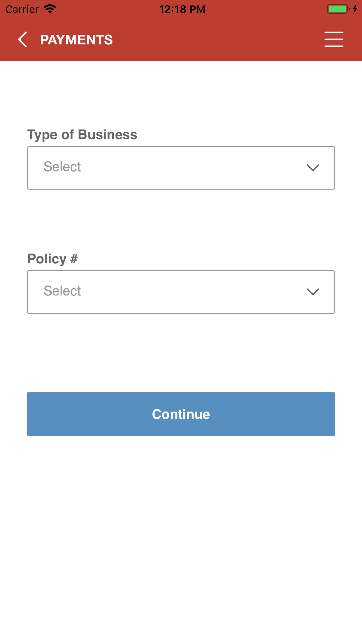The width and height of the screenshot is (362, 644).
Task: Tap empty space in red header bar
Action: point(219,39)
